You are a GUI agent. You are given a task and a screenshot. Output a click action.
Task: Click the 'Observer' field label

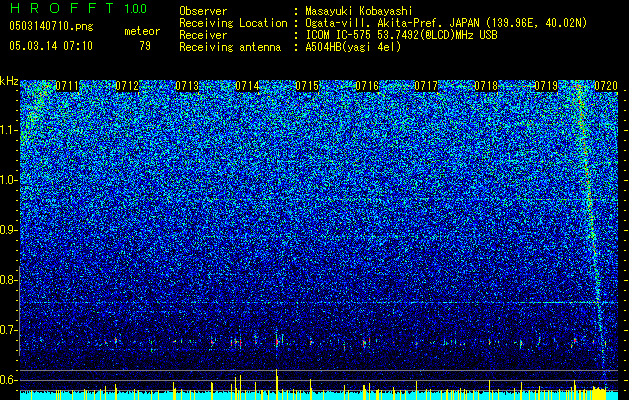click(x=203, y=11)
